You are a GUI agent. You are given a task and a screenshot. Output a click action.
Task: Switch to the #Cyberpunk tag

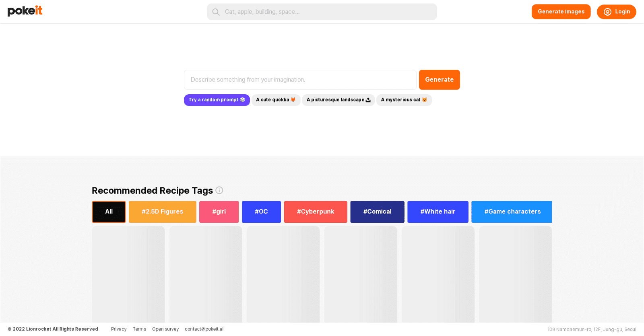point(316,212)
